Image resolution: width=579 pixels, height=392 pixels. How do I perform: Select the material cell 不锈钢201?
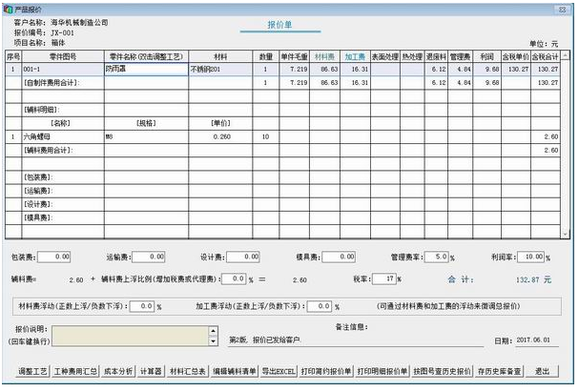(220, 69)
